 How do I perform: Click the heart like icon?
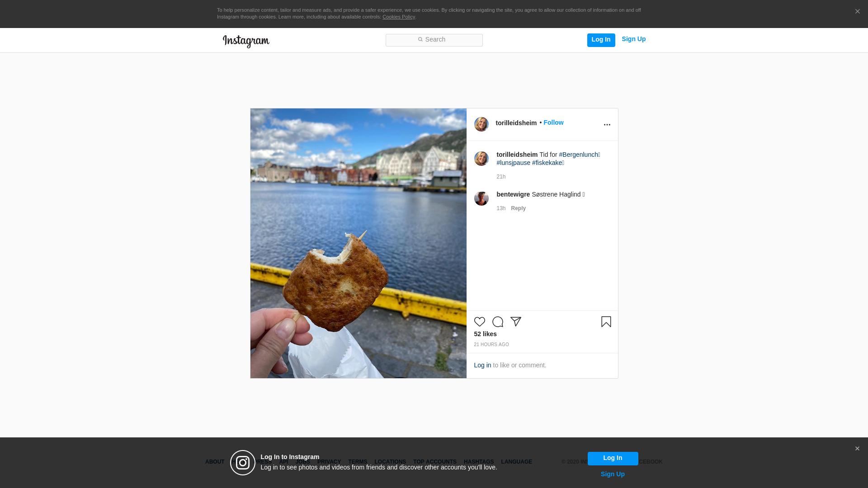tap(479, 322)
